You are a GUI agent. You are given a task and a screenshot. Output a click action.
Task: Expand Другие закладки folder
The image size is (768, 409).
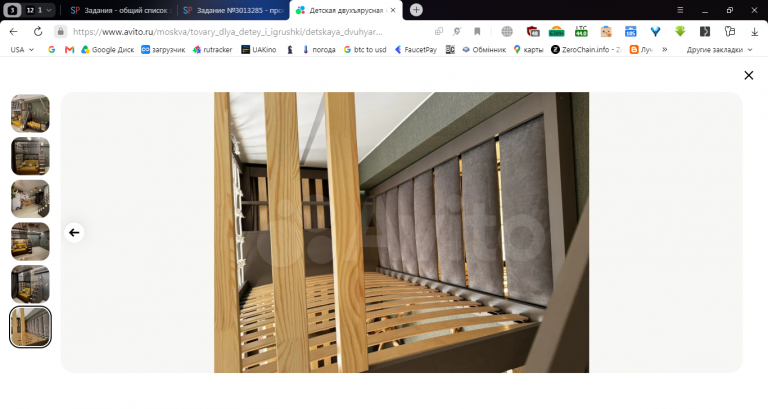click(719, 49)
